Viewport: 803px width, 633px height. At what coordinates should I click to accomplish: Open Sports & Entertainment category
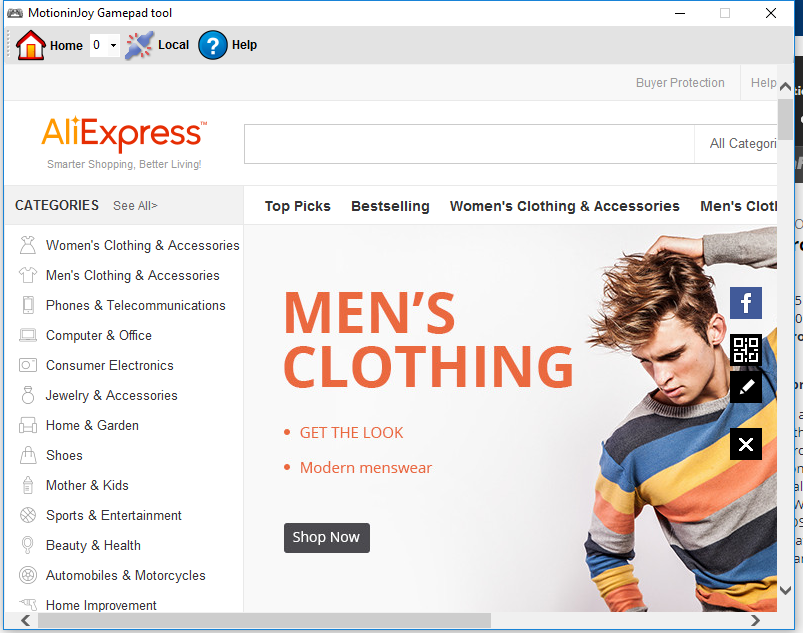(114, 515)
